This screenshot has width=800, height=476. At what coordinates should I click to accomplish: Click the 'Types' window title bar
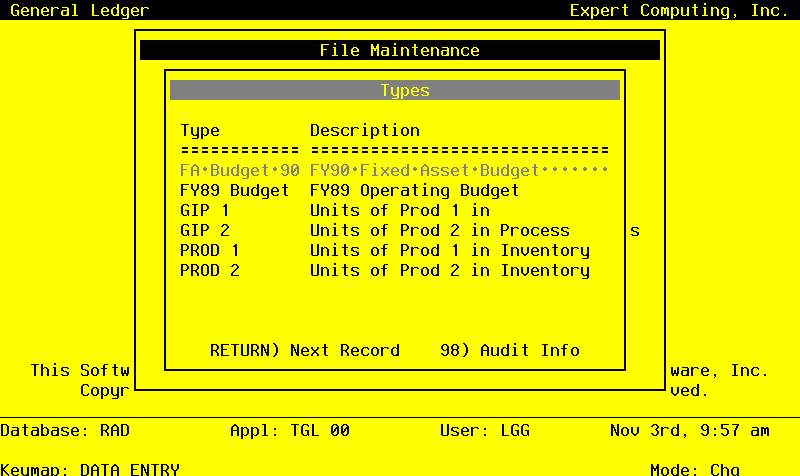395,90
